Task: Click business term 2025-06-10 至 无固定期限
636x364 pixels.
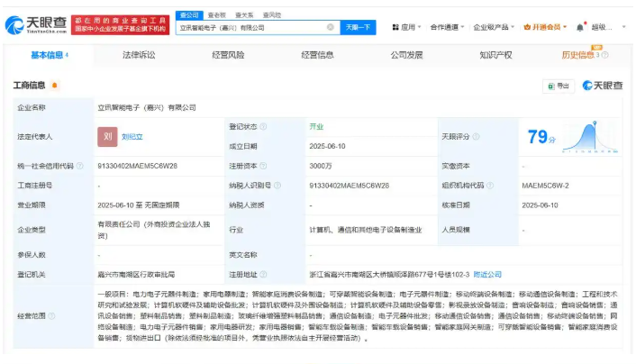Action: click(x=139, y=205)
